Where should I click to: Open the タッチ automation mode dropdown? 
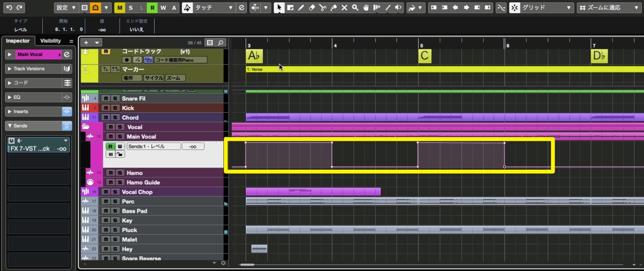pos(209,8)
